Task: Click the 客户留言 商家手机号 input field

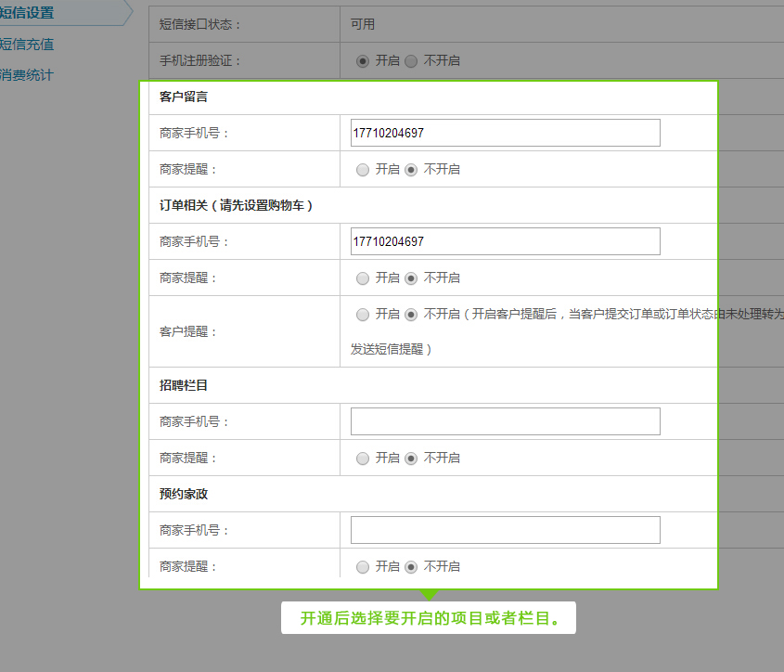Action: 505,133
